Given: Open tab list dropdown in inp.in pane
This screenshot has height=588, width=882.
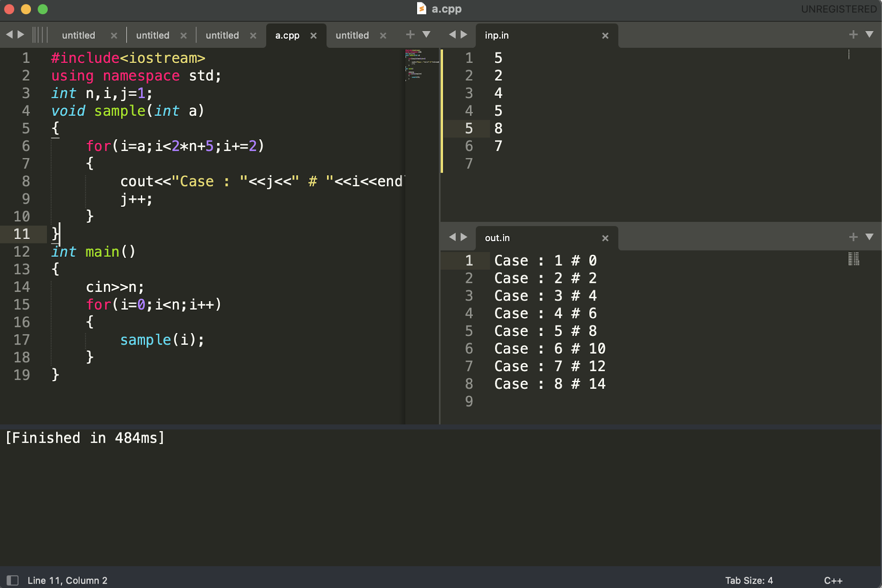Looking at the screenshot, I should 870,34.
